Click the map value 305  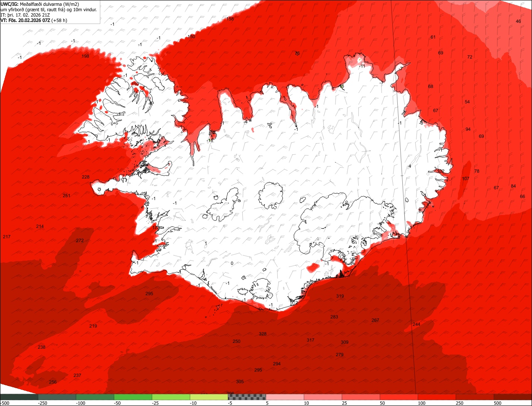pos(240,382)
